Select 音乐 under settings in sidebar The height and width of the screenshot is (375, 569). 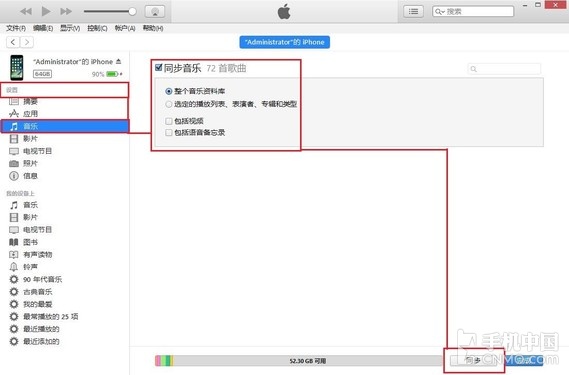(65, 126)
